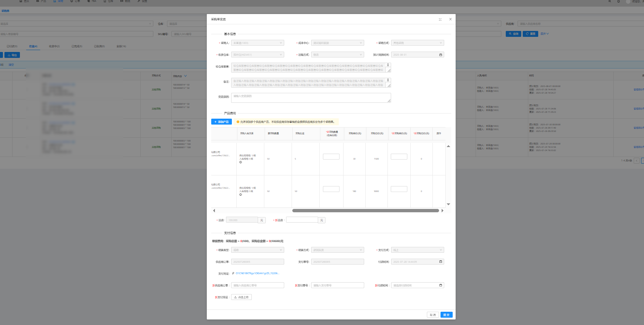Open the payment voucher file link
644x325 pixels.
257,273
